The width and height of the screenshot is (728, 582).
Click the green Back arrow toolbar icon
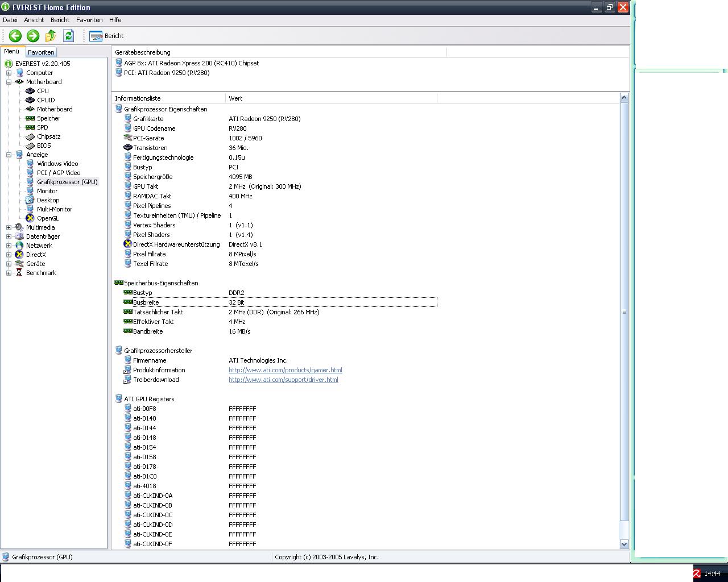(15, 36)
